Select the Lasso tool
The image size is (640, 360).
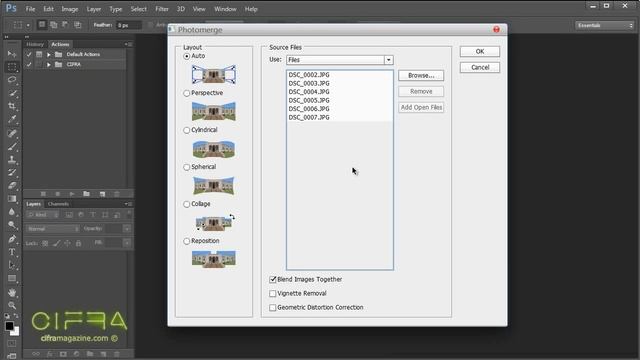[12, 80]
